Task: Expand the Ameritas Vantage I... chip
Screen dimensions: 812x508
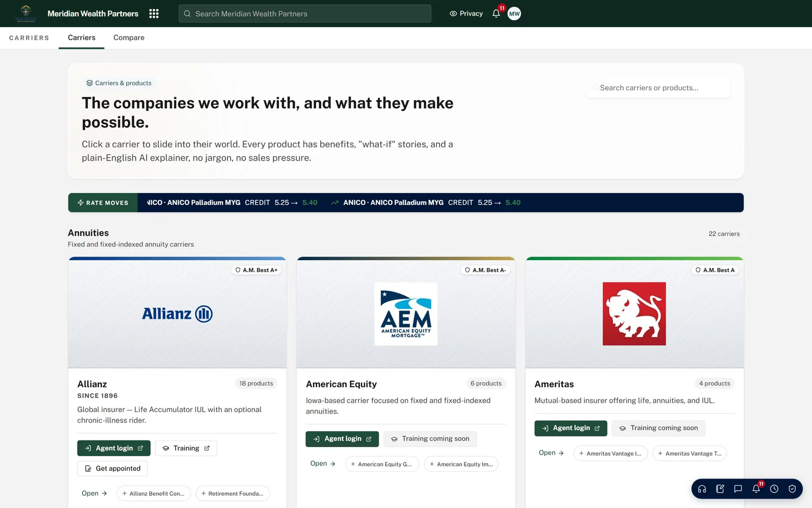Action: coord(611,454)
